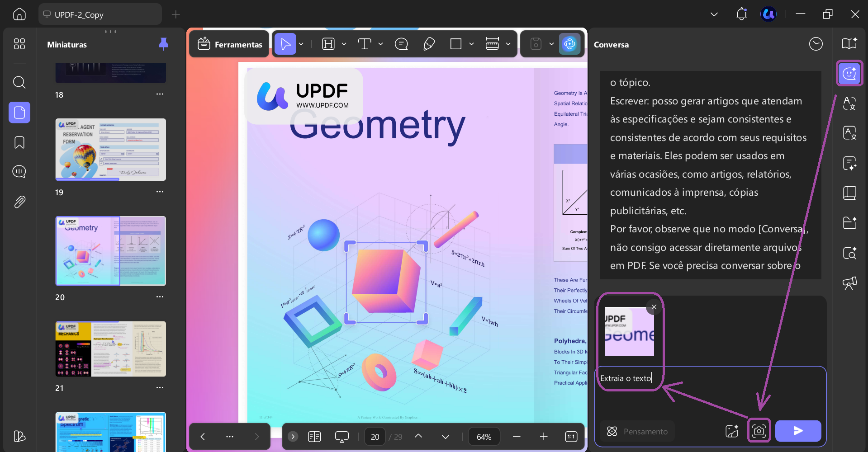Open the title bar tab list chevron
868x452 pixels.
click(x=714, y=14)
